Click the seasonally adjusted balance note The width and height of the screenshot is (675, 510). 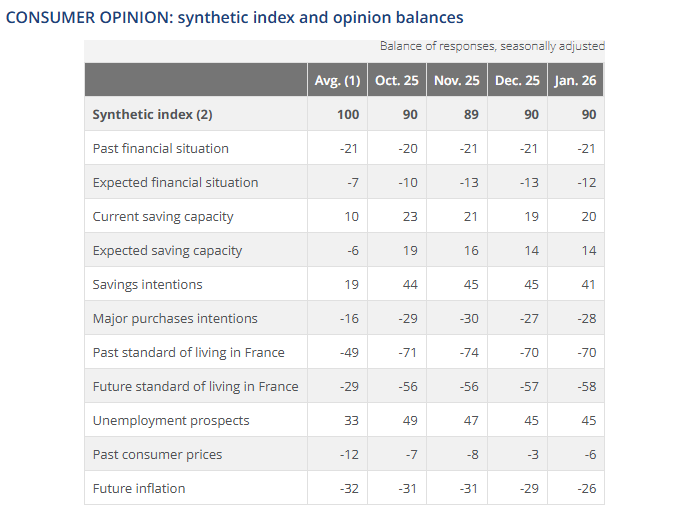492,46
